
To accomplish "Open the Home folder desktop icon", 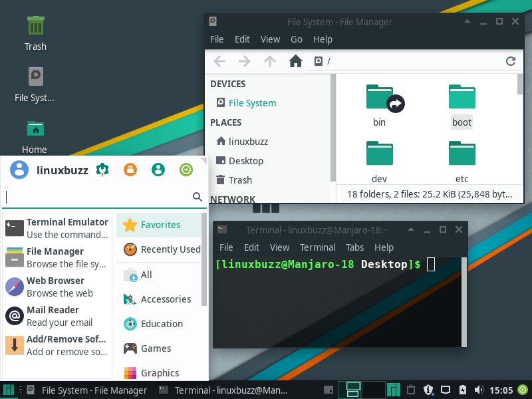I will (x=36, y=129).
